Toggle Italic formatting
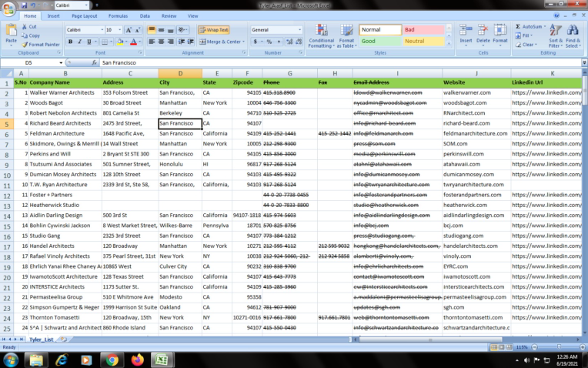 [79, 42]
